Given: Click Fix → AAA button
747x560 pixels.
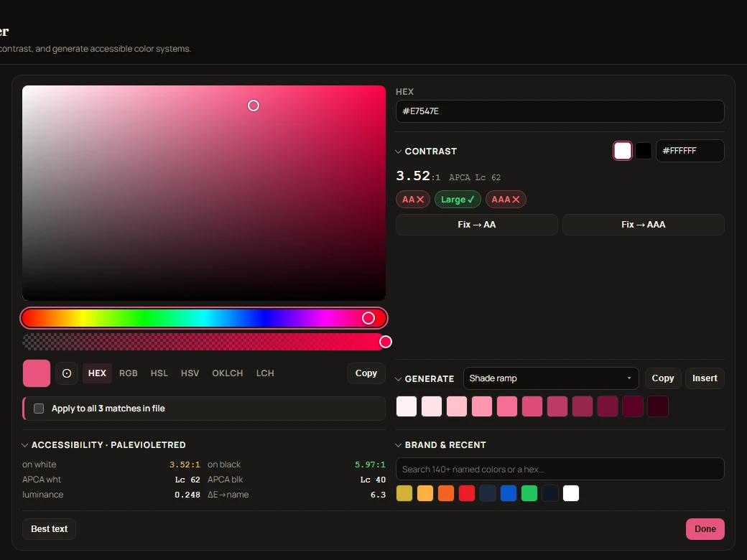Looking at the screenshot, I should click(643, 225).
